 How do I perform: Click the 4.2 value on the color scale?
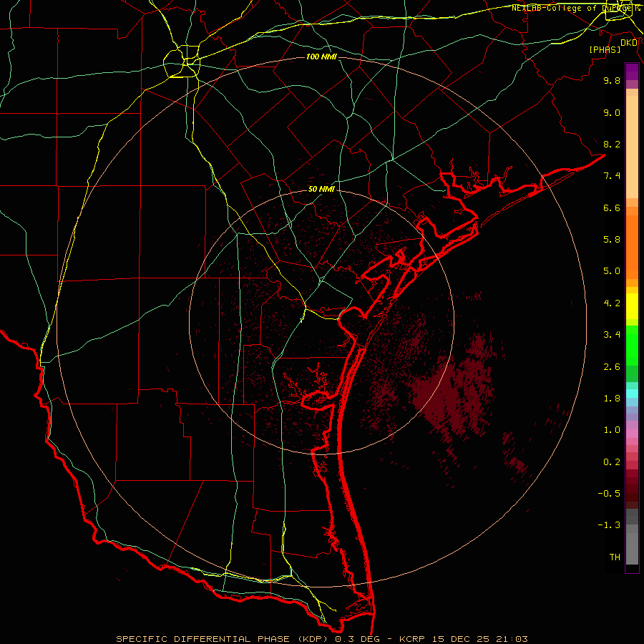[612, 303]
